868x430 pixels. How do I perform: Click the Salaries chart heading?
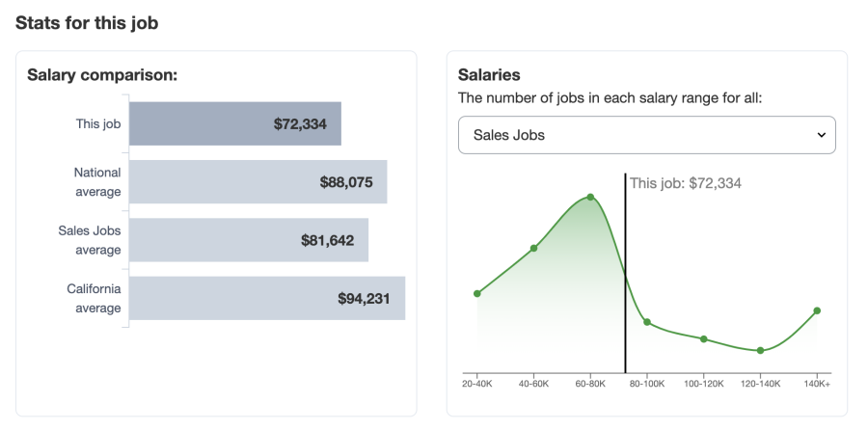[x=489, y=74]
